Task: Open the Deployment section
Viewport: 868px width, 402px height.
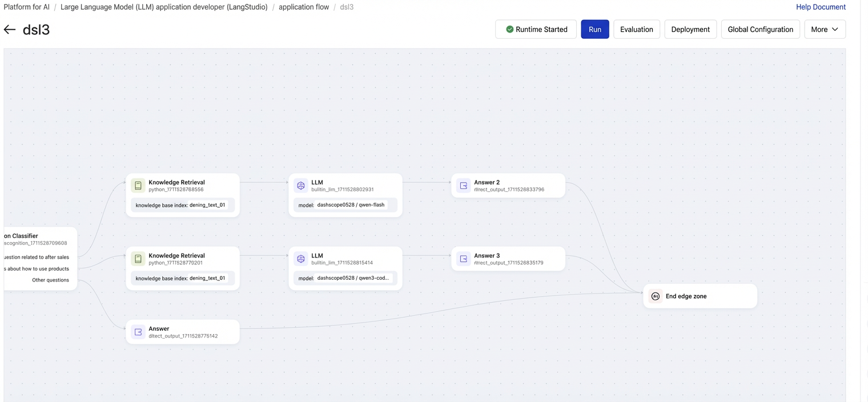Action: point(690,29)
